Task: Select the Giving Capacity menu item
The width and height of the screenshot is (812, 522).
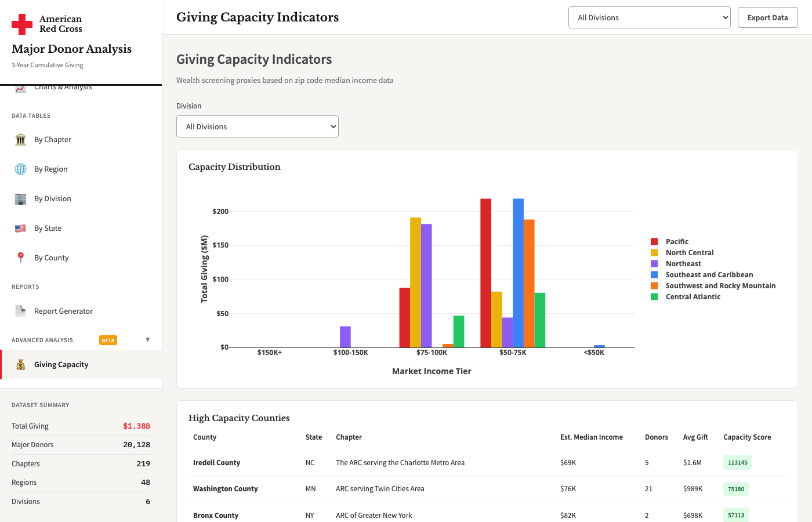Action: pos(81,365)
